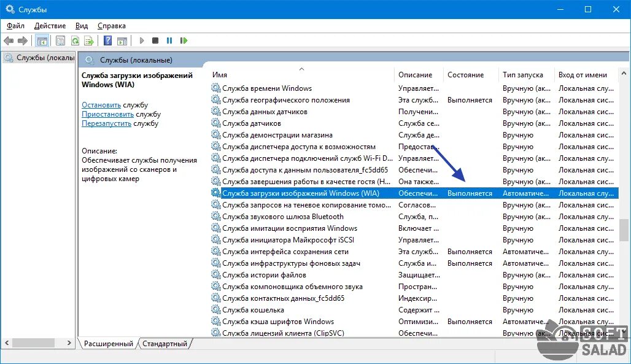Click Выполняется status of Служба географического положения
631x364 pixels.
pos(470,100)
